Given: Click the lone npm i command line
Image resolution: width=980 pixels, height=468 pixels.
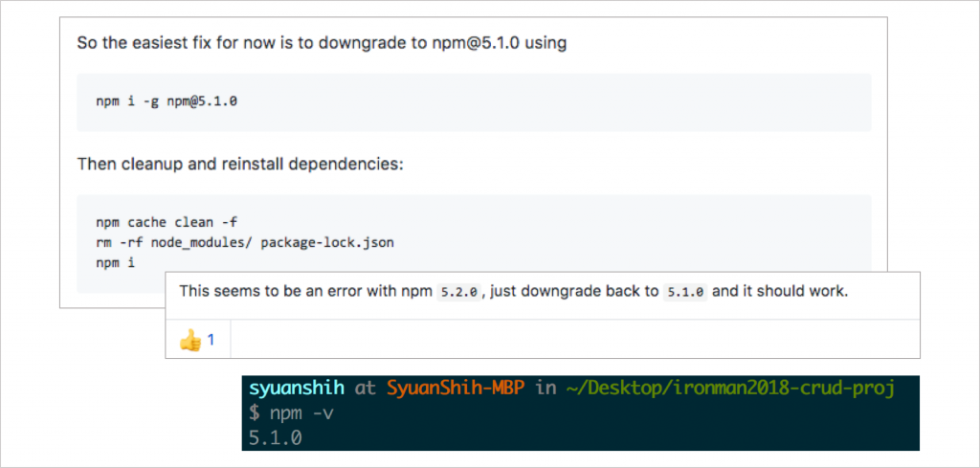Looking at the screenshot, I should pyautogui.click(x=116, y=262).
